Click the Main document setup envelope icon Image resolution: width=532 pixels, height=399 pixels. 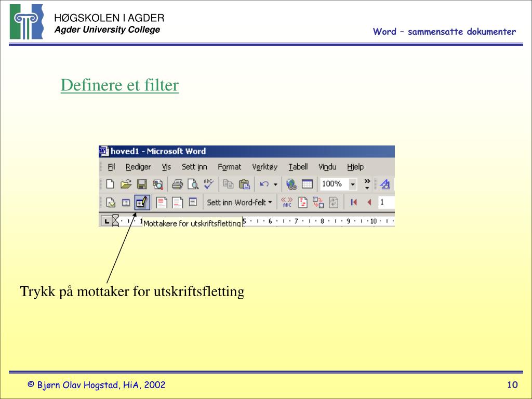pos(111,203)
